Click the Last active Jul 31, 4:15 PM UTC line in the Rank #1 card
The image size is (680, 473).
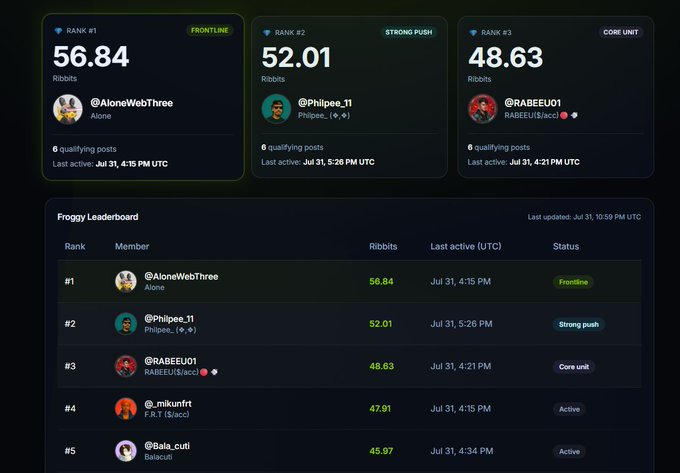point(110,164)
